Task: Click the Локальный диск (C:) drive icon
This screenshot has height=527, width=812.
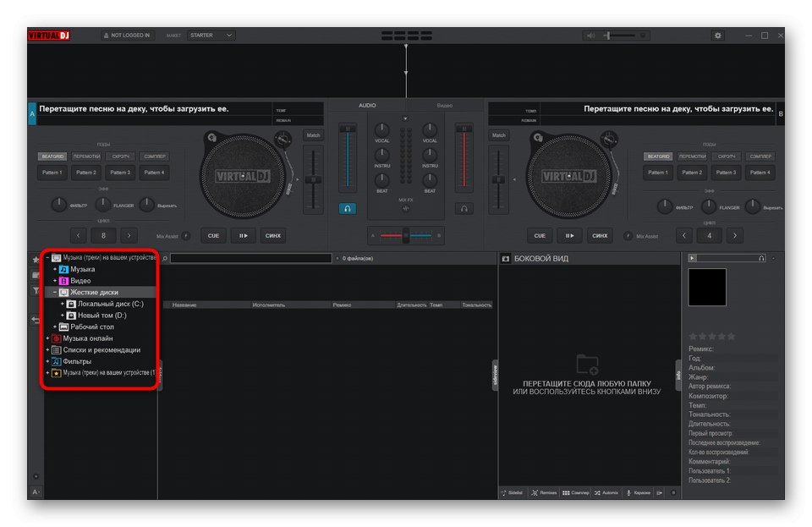Action: [71, 304]
